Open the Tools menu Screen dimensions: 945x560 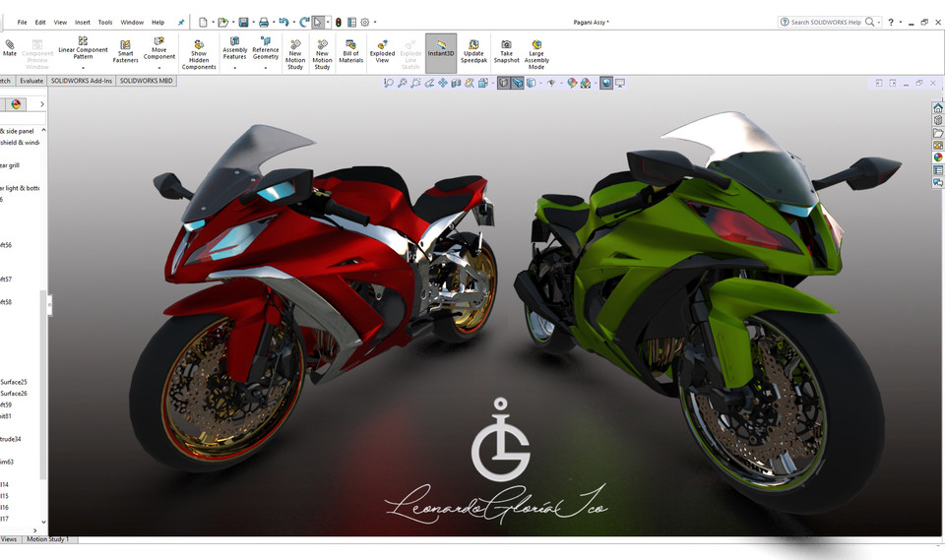[x=105, y=23]
